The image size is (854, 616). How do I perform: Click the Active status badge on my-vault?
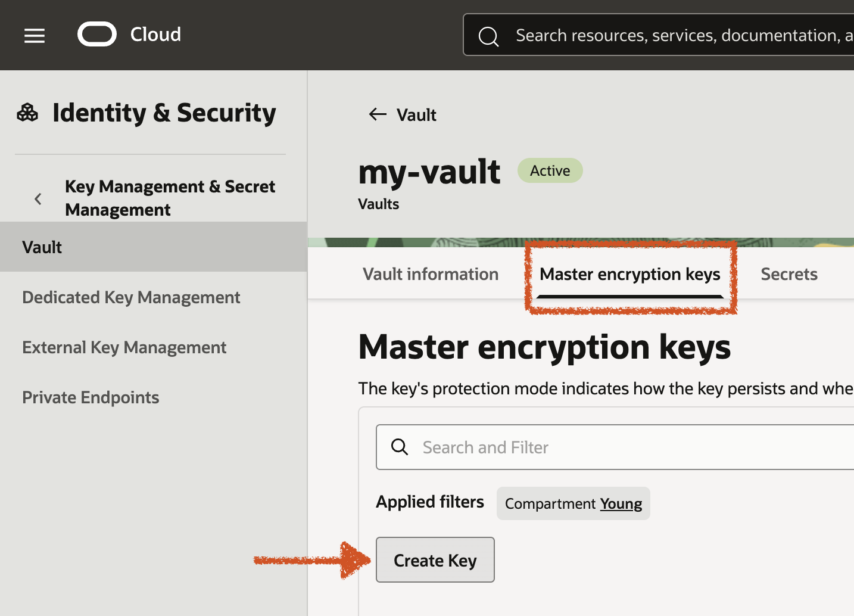[549, 170]
